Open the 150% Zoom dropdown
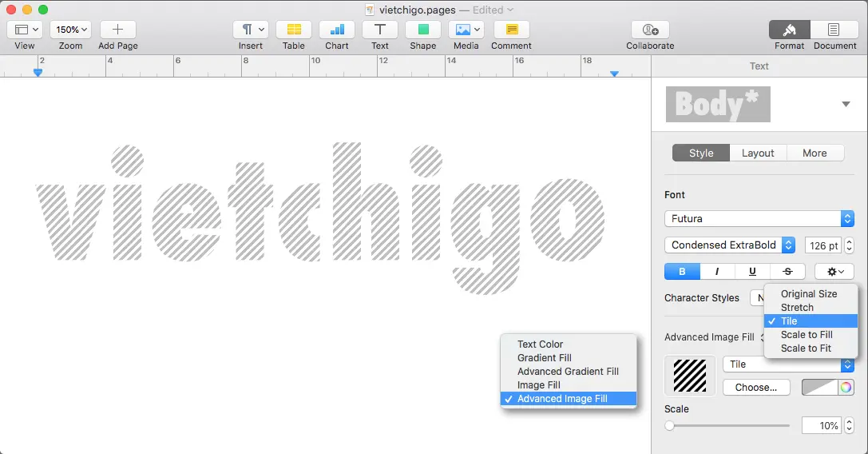The image size is (868, 454). click(x=71, y=30)
